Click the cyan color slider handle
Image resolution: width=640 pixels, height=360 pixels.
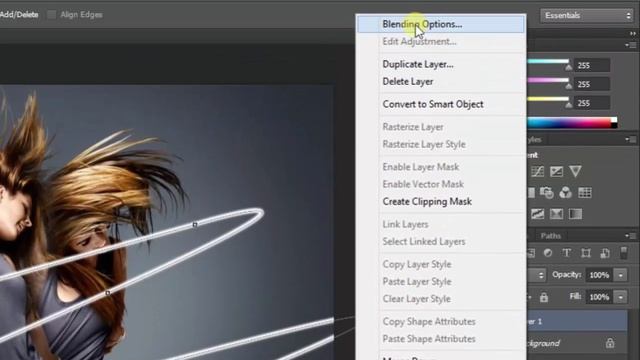(568, 67)
